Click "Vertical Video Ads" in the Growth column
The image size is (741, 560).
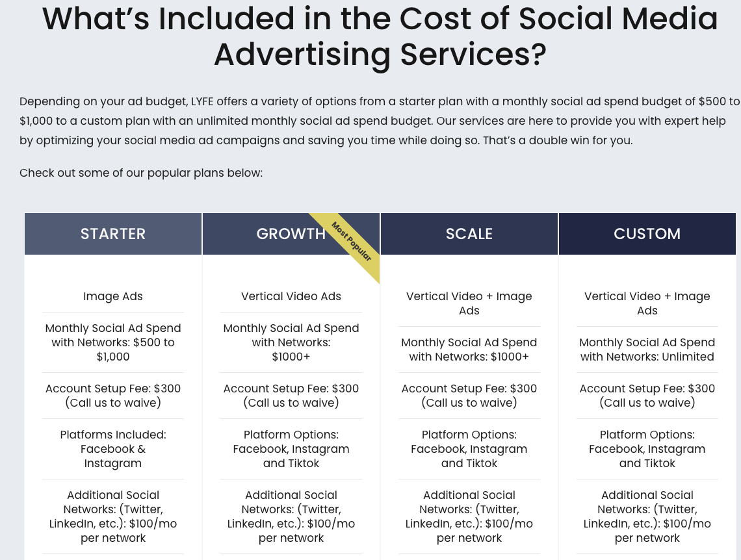click(291, 296)
